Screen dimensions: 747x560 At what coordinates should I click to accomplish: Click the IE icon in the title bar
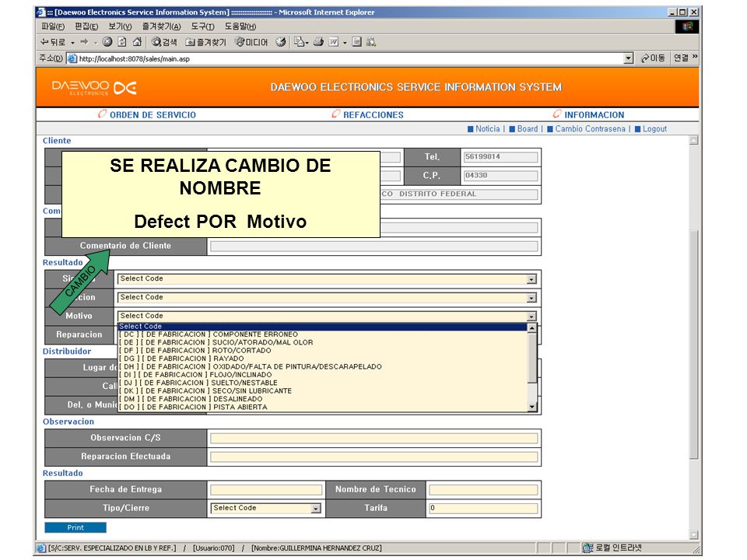pyautogui.click(x=41, y=12)
